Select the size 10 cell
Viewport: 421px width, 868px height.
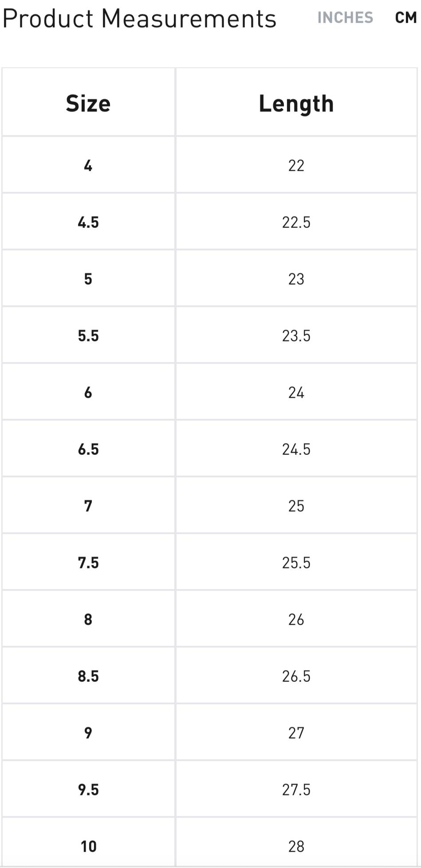click(88, 846)
